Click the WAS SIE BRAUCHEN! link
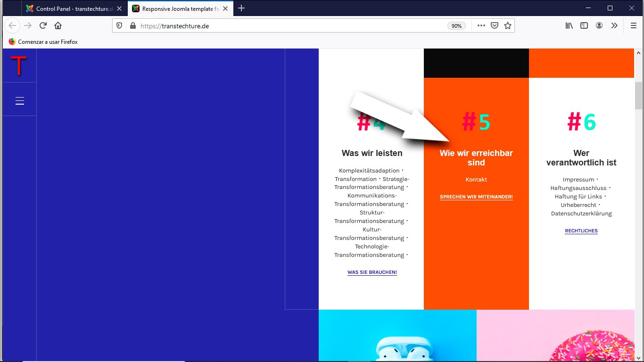The width and height of the screenshot is (644, 362). point(372,272)
